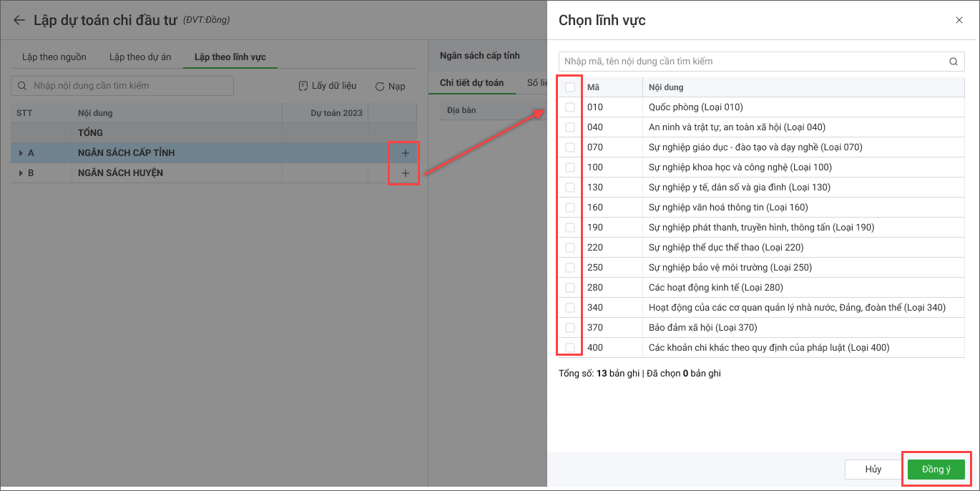Click the Hủy cancel button
This screenshot has height=491, width=980.
873,470
